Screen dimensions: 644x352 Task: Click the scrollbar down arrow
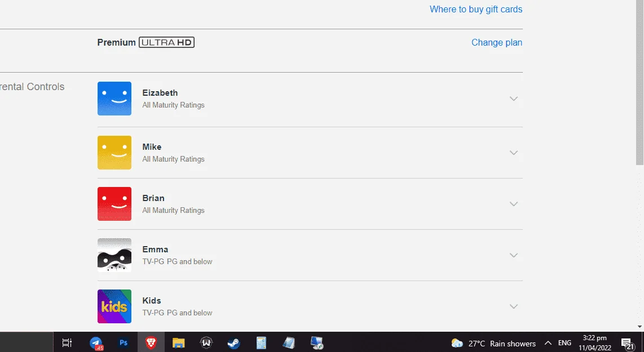[639, 327]
